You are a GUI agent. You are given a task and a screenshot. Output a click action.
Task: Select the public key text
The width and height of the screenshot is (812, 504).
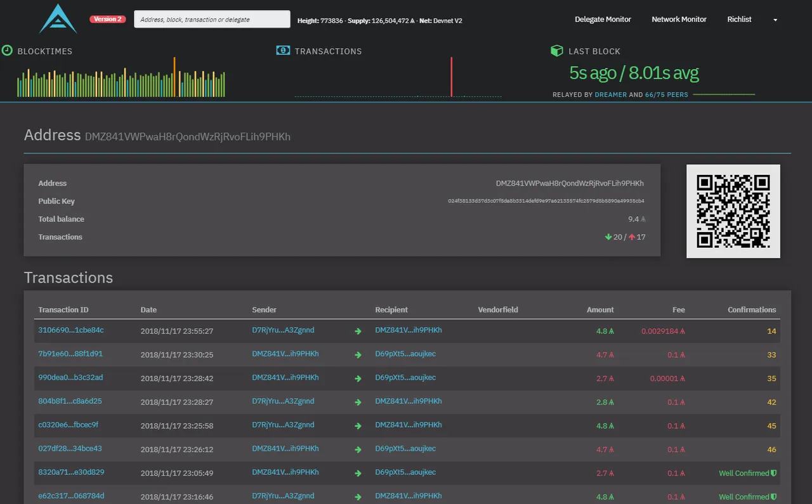point(546,201)
